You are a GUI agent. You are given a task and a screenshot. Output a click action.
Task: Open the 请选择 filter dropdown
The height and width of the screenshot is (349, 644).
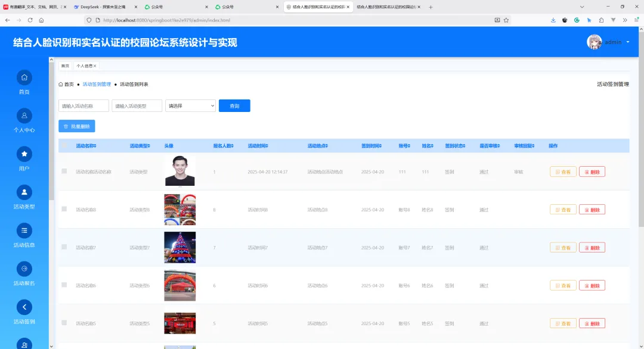point(191,106)
